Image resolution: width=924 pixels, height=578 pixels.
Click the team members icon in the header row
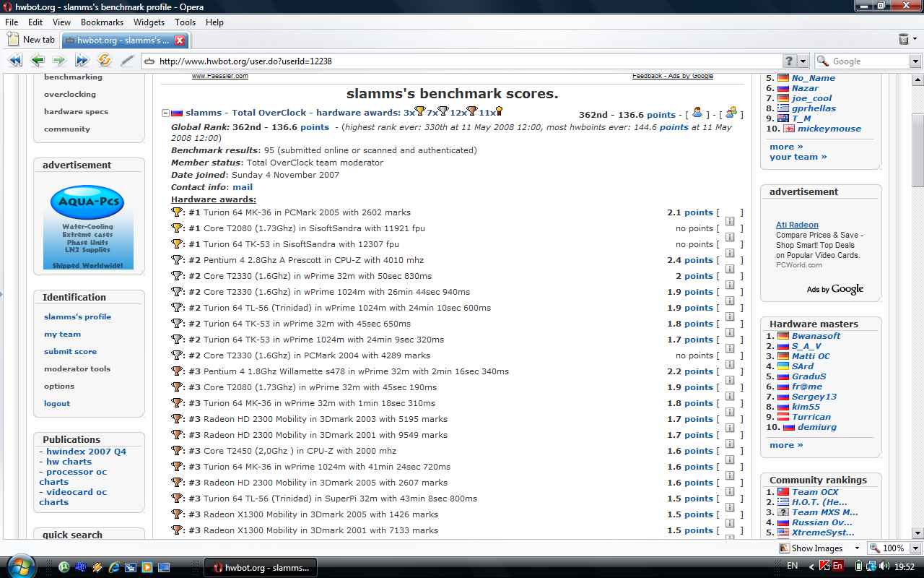[x=731, y=113]
